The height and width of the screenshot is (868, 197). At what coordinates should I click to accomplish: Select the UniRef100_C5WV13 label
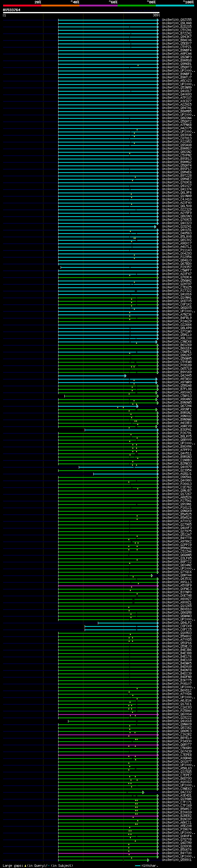pos(177,396)
